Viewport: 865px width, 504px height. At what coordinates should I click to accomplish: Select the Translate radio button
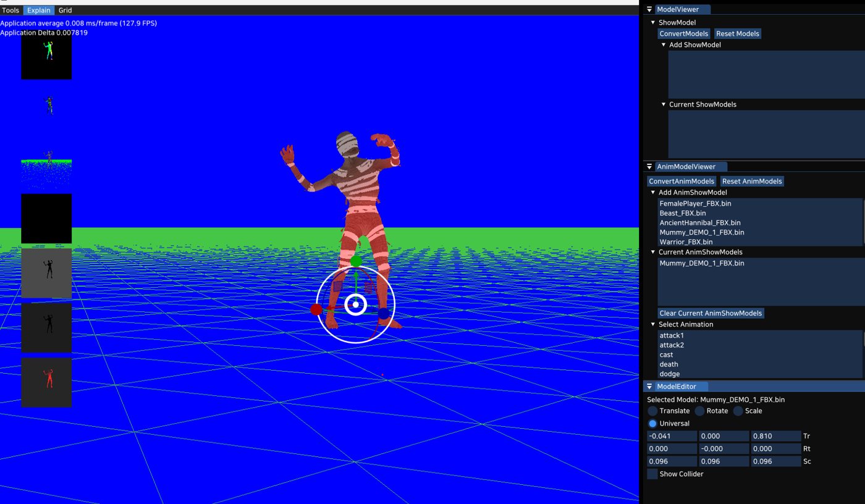(x=652, y=411)
